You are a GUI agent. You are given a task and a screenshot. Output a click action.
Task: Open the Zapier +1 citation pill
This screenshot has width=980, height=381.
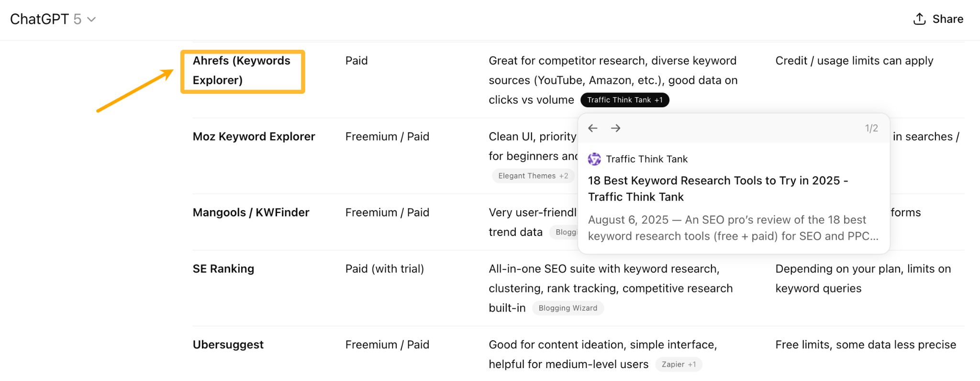(679, 364)
